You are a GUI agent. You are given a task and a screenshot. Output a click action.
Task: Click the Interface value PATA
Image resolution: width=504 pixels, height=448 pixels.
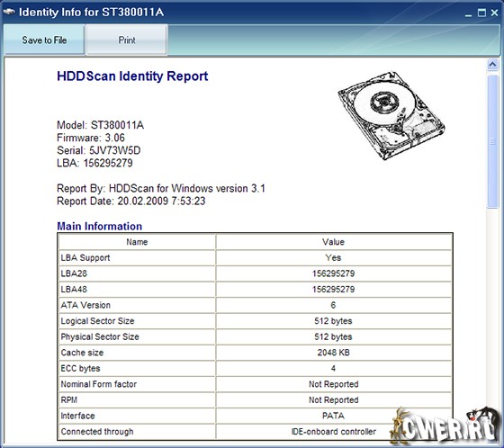[333, 416]
